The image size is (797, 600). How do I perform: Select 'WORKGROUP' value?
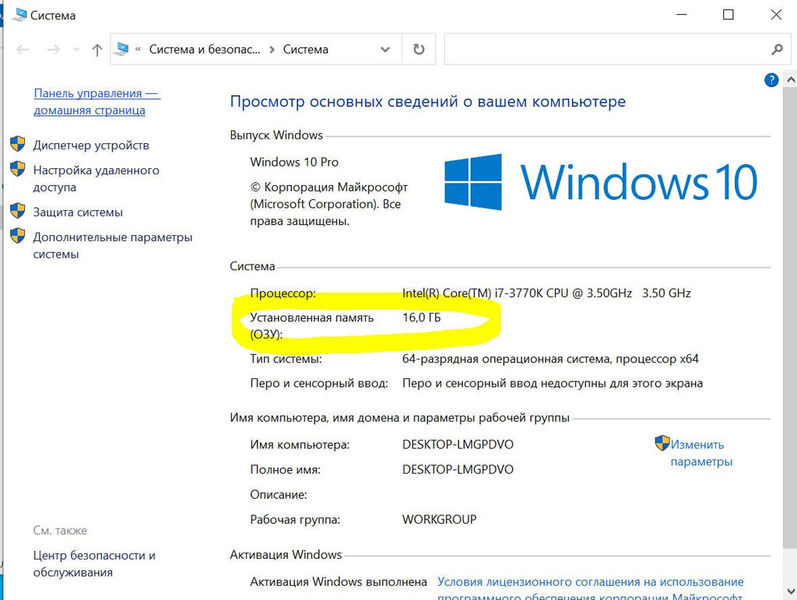[439, 519]
